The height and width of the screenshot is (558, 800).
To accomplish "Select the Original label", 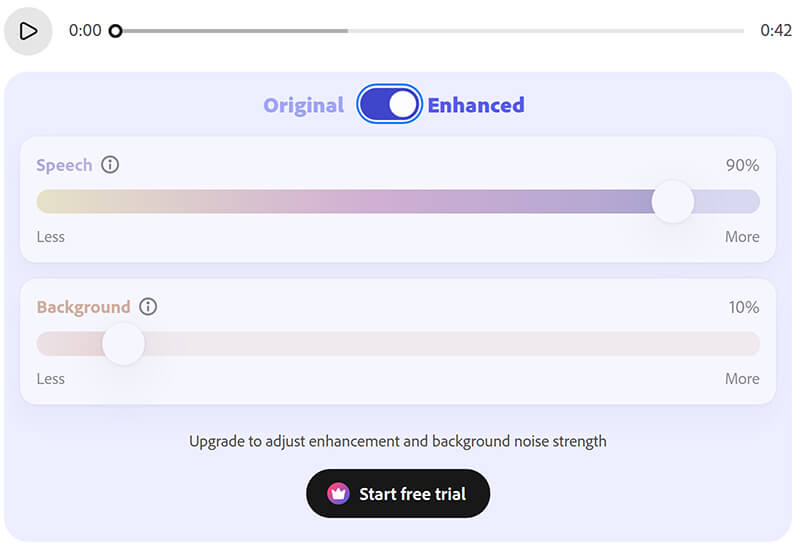I will coord(303,105).
